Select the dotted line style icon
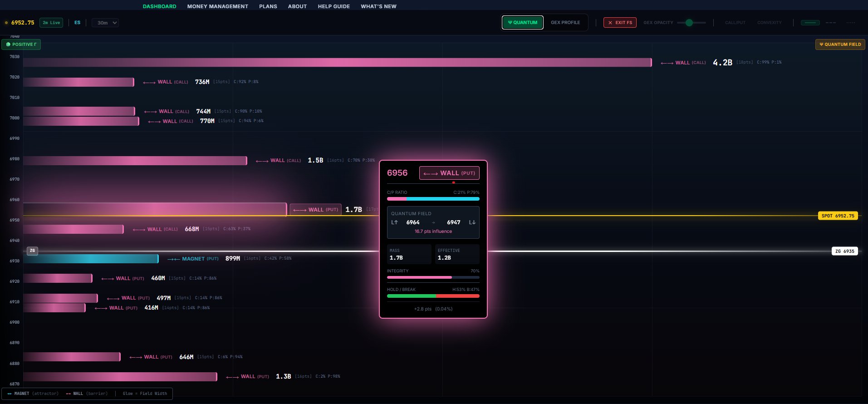This screenshot has height=404, width=868. [x=851, y=23]
